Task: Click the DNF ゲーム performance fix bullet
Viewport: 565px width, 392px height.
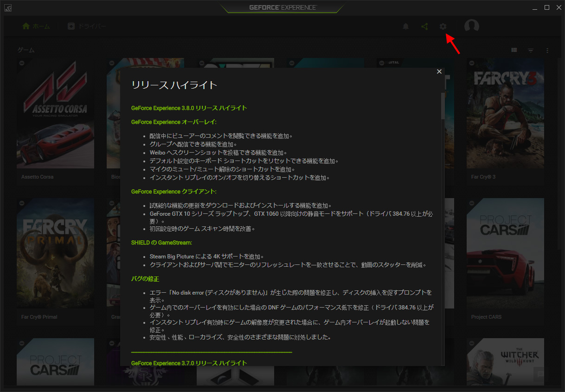Action: click(x=291, y=311)
